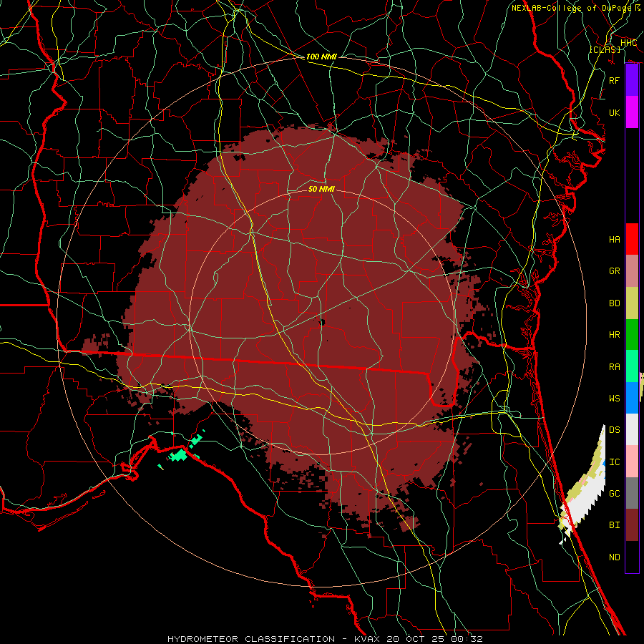Screen dimensions: 644x644
Task: Click the ND black legend swatch
Action: pyautogui.click(x=632, y=557)
